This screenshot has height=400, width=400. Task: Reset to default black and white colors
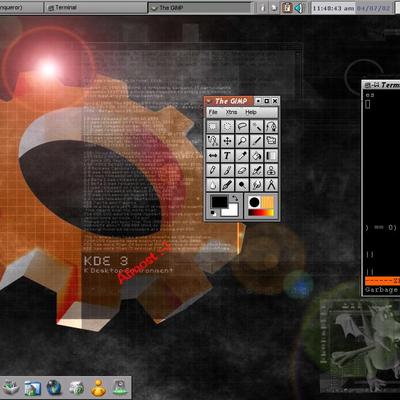[213, 213]
